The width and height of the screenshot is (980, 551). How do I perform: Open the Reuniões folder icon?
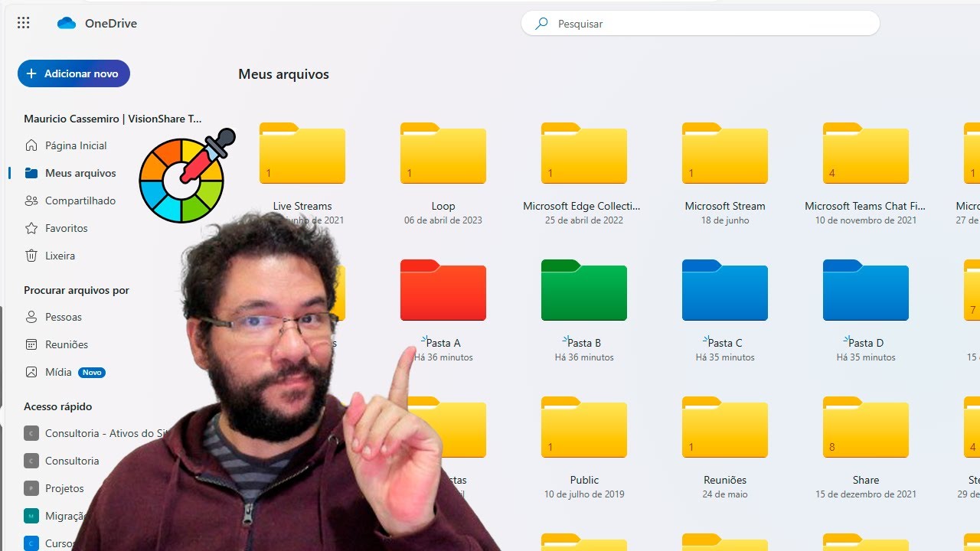pos(725,427)
